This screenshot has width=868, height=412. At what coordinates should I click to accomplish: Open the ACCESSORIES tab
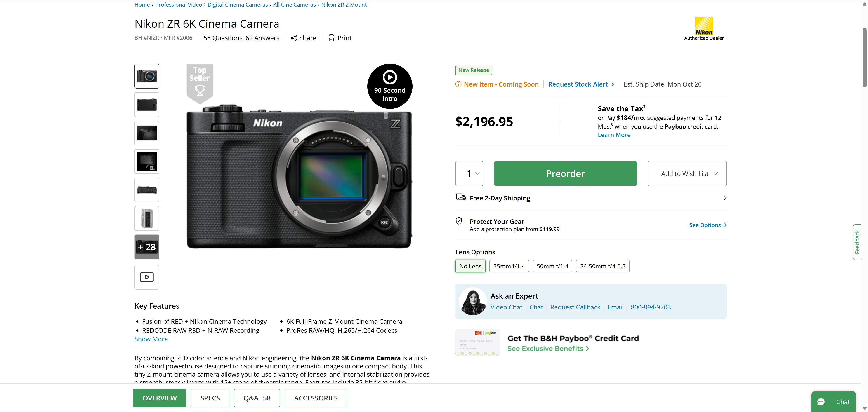315,398
